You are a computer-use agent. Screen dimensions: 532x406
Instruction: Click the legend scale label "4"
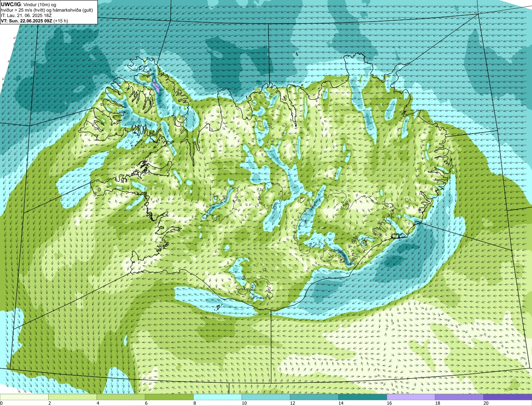pos(98,403)
